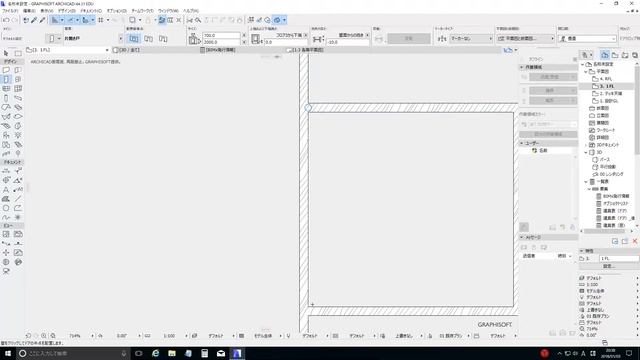
Task: Click the second door anchor geometry icon
Action: tap(149, 39)
